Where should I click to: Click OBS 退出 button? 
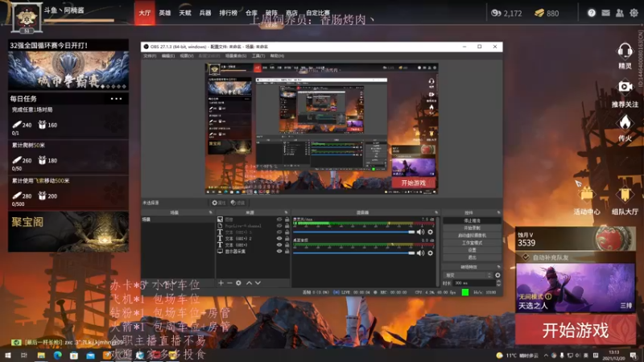(x=472, y=257)
